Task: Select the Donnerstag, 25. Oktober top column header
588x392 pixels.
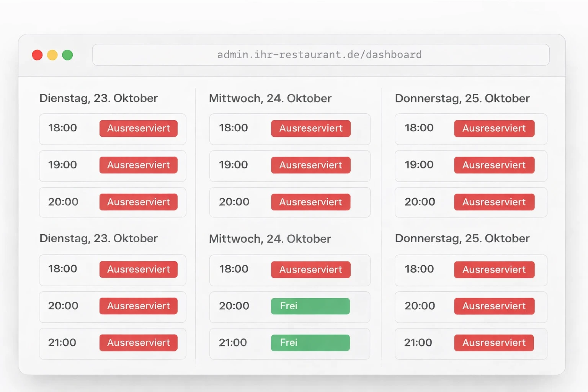Action: point(462,98)
